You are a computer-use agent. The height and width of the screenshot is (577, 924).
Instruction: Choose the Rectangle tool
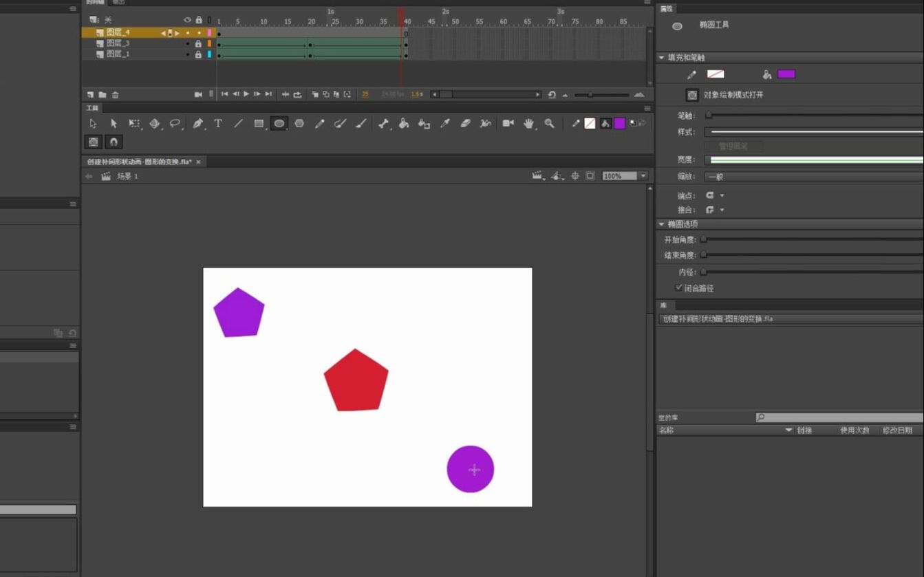pos(259,124)
